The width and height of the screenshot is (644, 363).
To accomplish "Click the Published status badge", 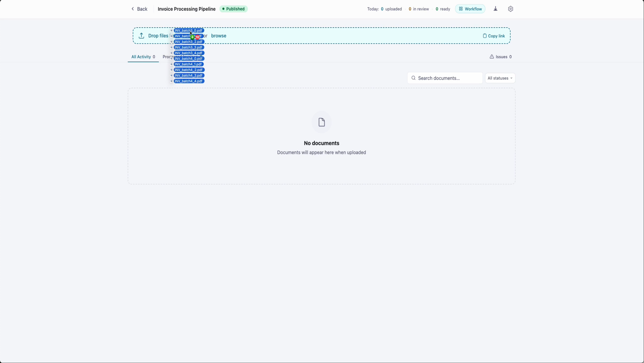I will pyautogui.click(x=233, y=9).
